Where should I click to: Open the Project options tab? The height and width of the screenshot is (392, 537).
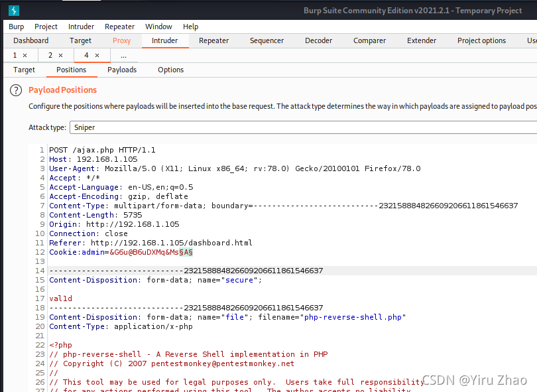coord(481,40)
